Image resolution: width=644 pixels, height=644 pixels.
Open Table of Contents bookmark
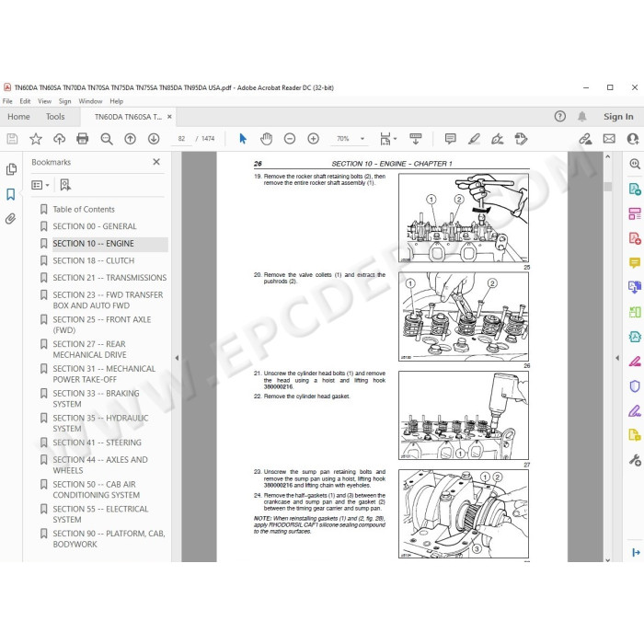(84, 210)
